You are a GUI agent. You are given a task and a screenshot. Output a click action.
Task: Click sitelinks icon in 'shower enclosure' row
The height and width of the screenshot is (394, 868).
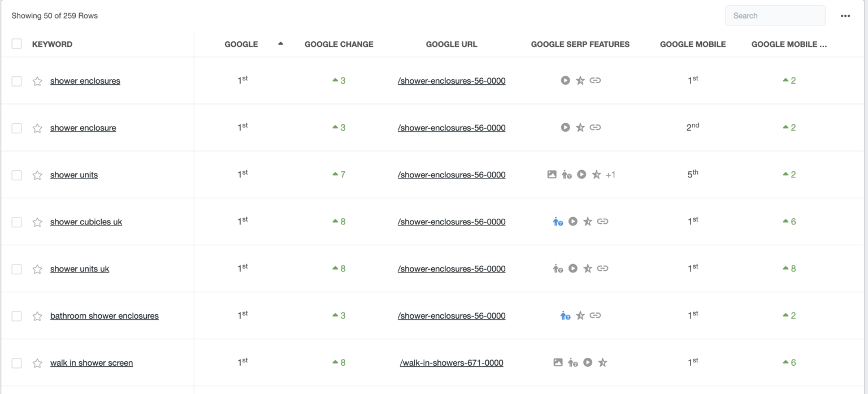[595, 127]
